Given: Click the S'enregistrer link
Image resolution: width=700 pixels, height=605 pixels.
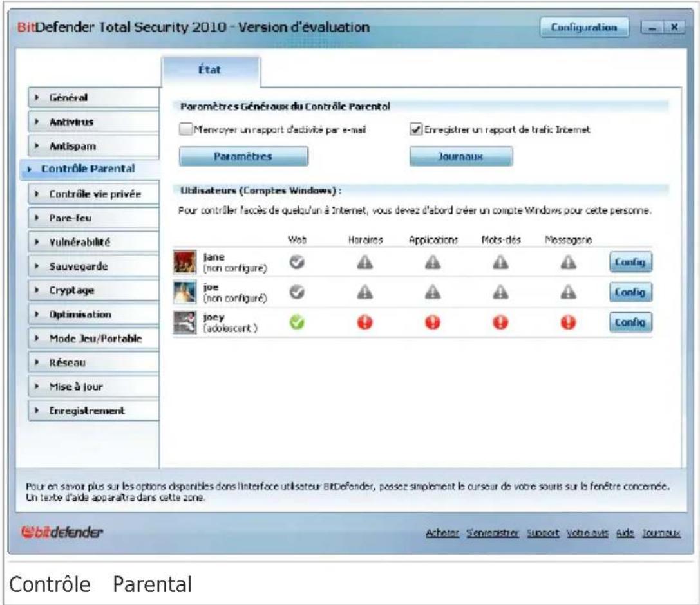Looking at the screenshot, I should [x=493, y=533].
